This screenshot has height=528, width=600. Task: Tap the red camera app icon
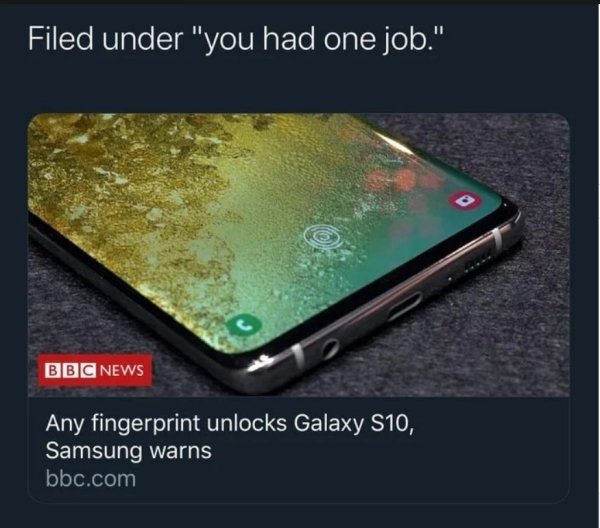pos(465,200)
